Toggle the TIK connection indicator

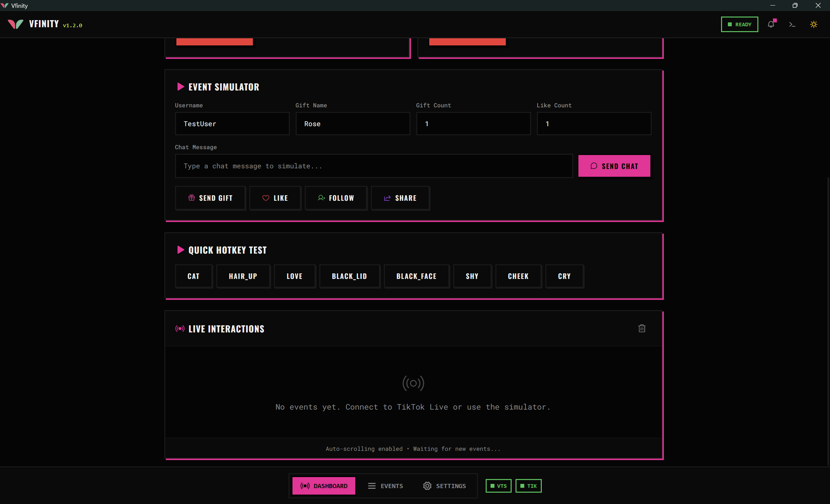(x=528, y=486)
